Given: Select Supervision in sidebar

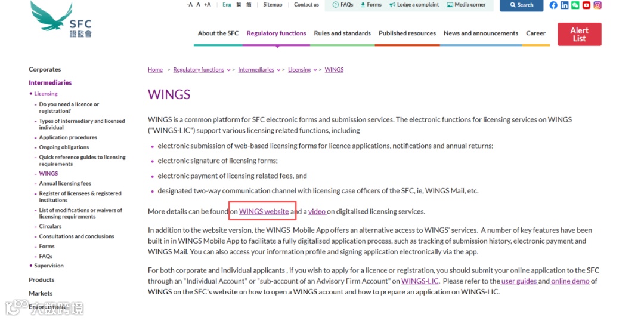Looking at the screenshot, I should 49,266.
